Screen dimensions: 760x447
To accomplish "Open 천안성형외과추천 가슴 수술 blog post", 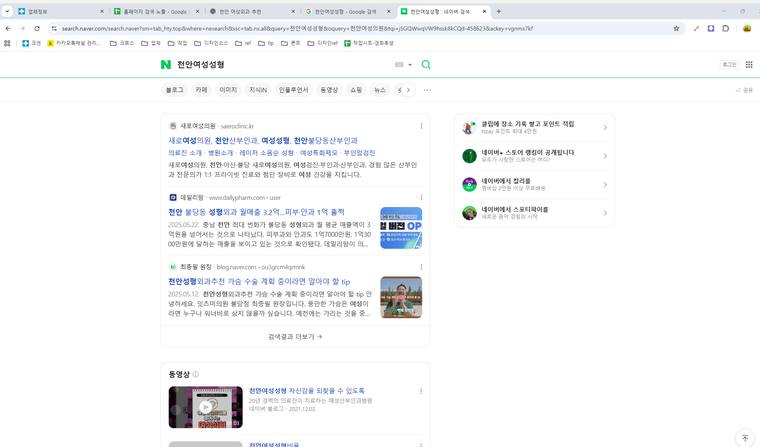I will tap(259, 282).
